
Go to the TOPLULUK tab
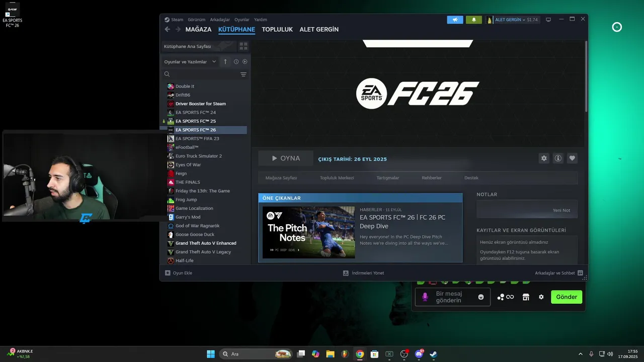click(277, 29)
